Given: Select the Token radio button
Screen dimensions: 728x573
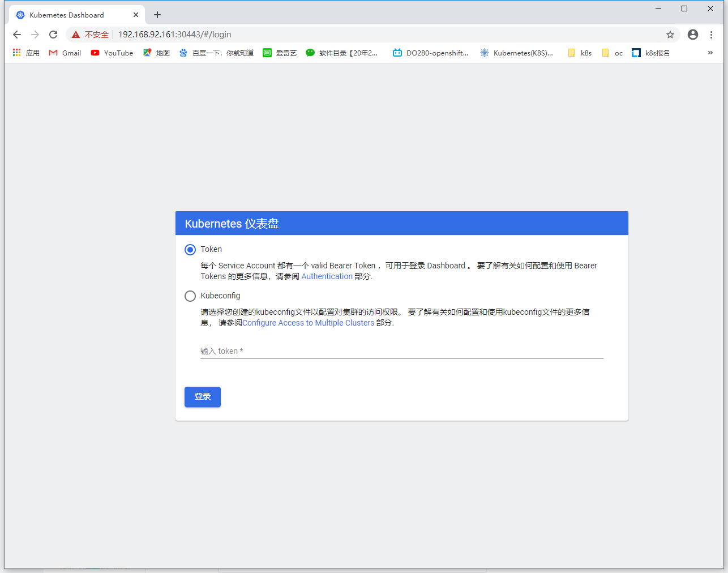Looking at the screenshot, I should 190,250.
